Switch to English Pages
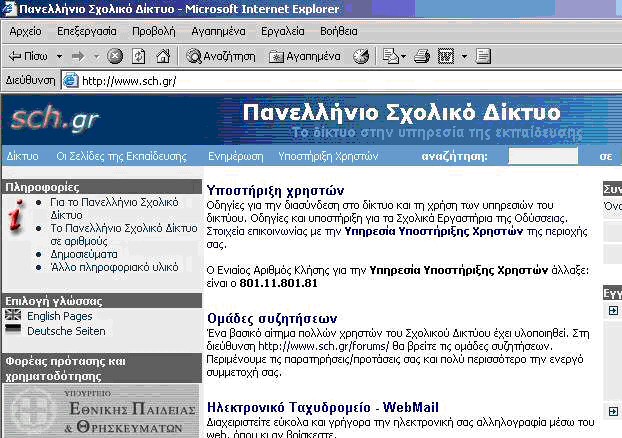The image size is (622, 438). tap(60, 316)
